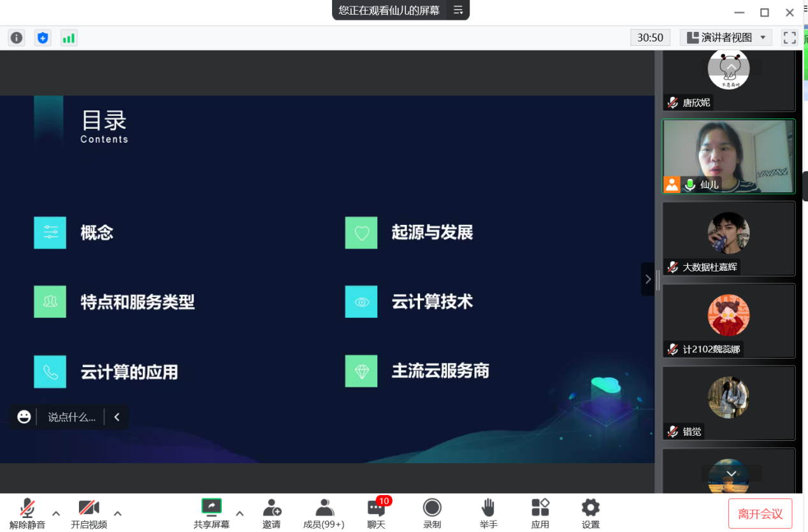Click the meeting info icon

point(17,38)
